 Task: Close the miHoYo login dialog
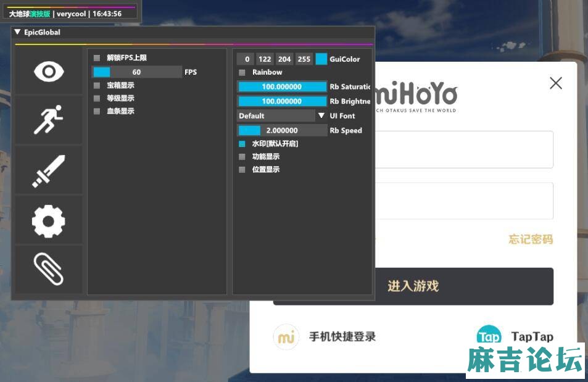[x=556, y=83]
